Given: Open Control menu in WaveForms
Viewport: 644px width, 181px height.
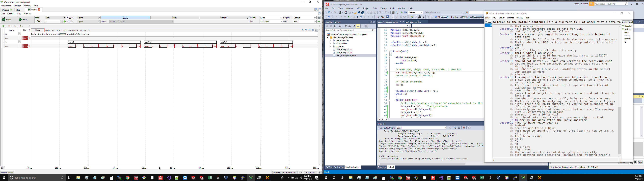Looking at the screenshot, I should [11, 14].
